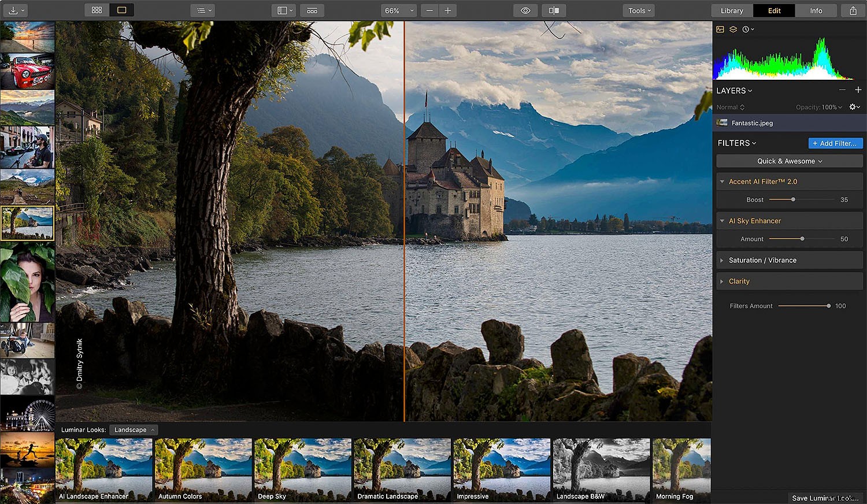
Task: Click the Add Filter button
Action: (835, 143)
